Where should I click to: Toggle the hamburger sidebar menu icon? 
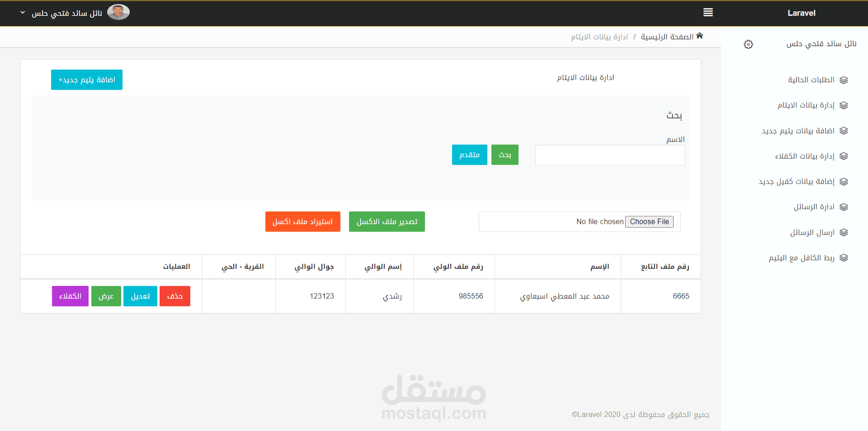pyautogui.click(x=708, y=13)
